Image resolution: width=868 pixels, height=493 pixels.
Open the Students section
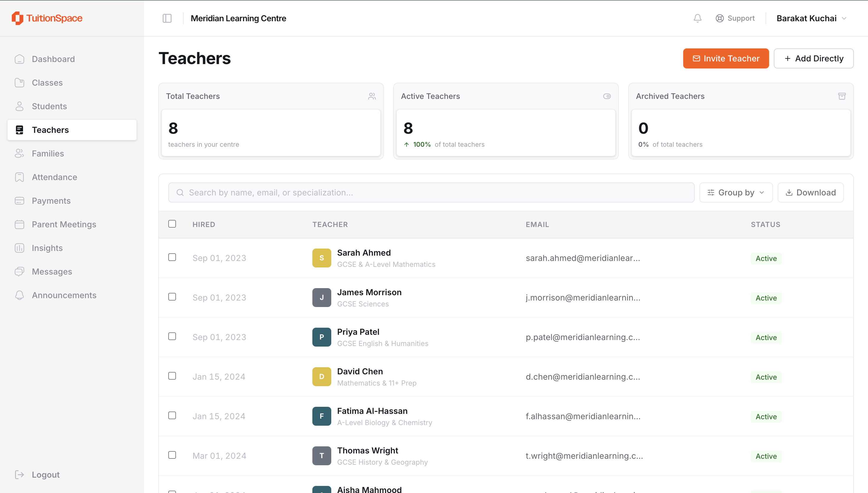click(x=72, y=106)
